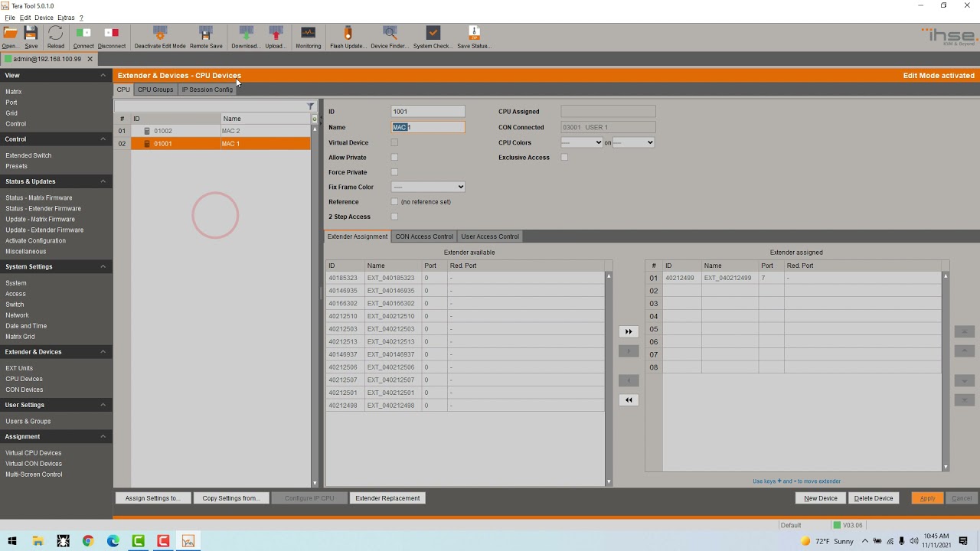This screenshot has height=551, width=980.
Task: Open Extended Switch in the sidebar
Action: [x=28, y=155]
